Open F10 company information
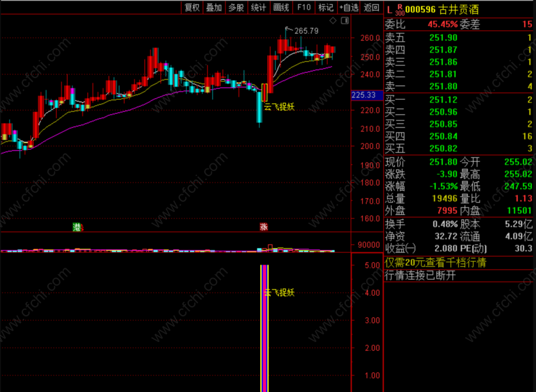The width and height of the screenshot is (536, 392). [x=304, y=8]
